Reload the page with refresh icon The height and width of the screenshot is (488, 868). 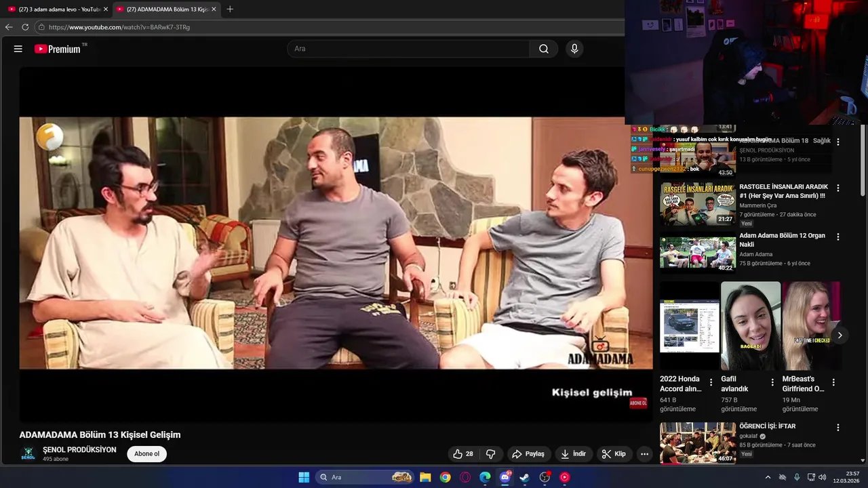point(25,27)
